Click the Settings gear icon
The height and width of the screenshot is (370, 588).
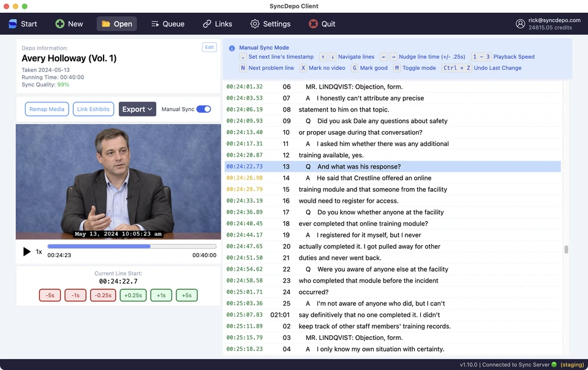(x=255, y=24)
